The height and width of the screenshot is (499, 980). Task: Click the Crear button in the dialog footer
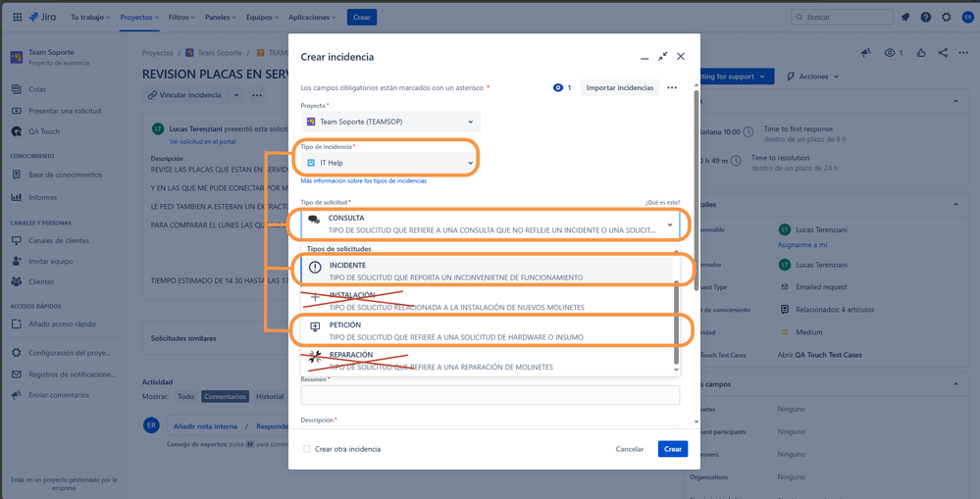coord(673,449)
